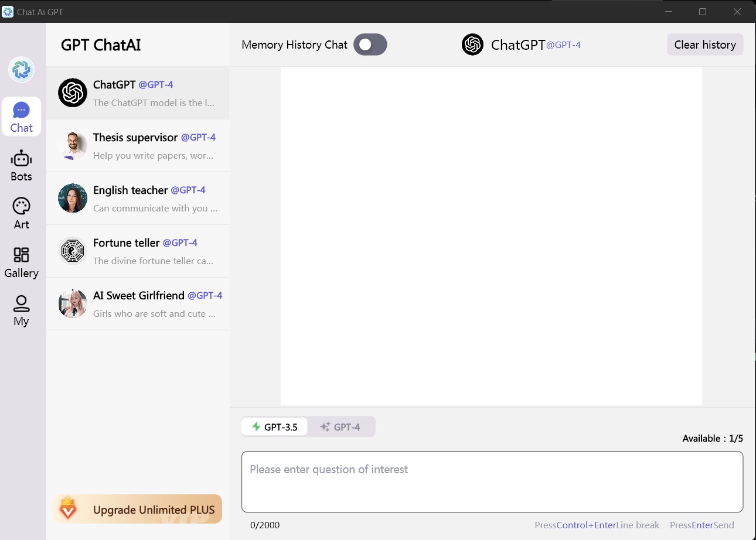Image resolution: width=756 pixels, height=540 pixels.
Task: Click the Clear history button
Action: 705,45
